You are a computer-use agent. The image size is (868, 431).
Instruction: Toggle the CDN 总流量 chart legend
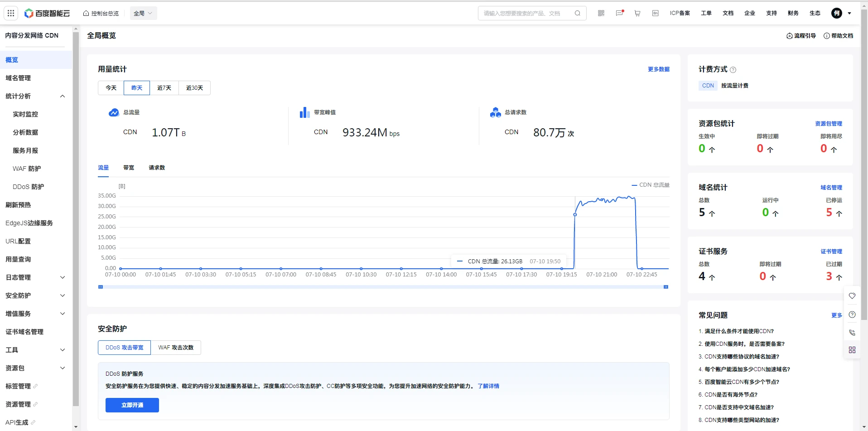pos(651,185)
